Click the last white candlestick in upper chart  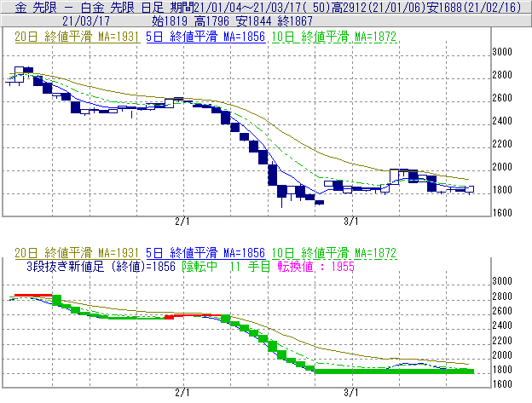point(469,189)
